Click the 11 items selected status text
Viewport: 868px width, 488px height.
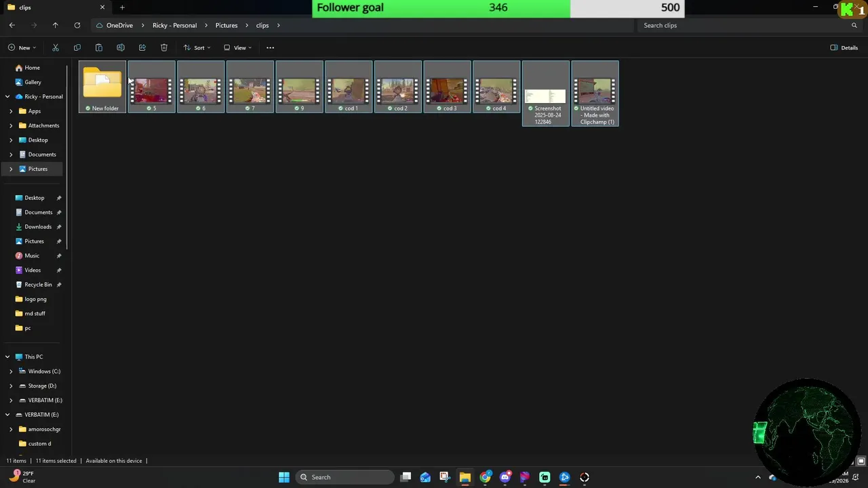pos(56,461)
